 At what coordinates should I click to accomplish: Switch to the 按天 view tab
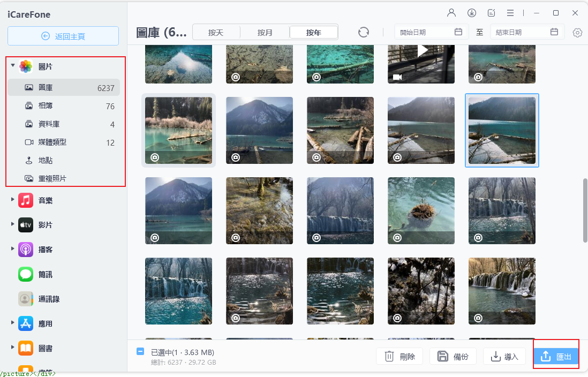[x=216, y=33]
